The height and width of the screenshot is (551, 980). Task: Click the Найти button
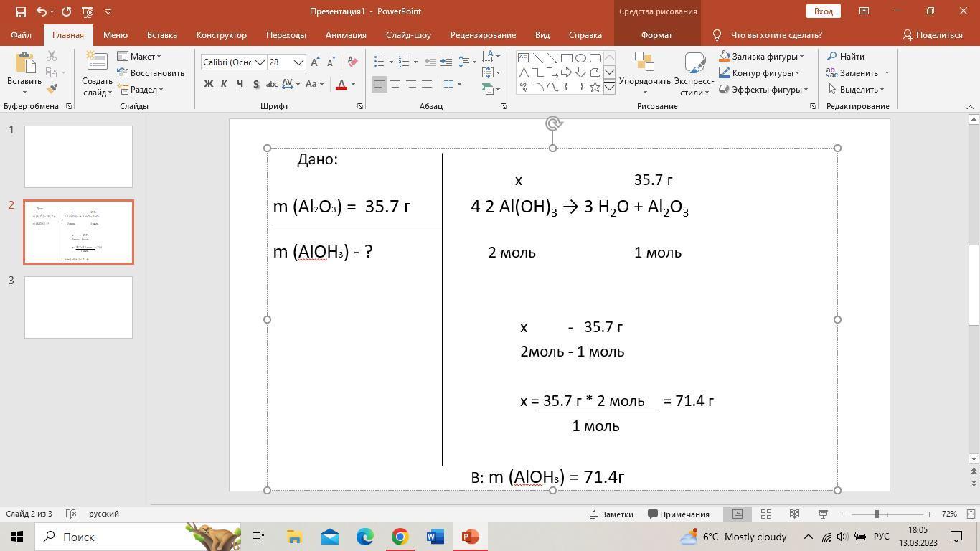[846, 57]
